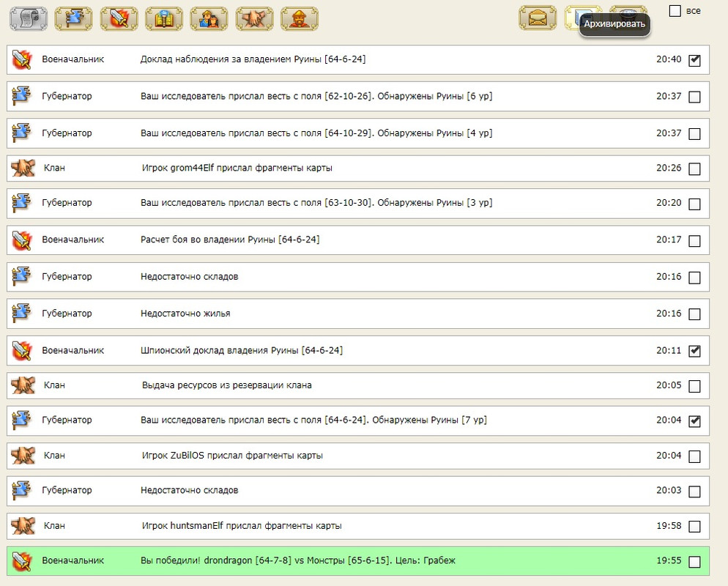Open message about Руины [7 ур] discovery
728x586 pixels.
(313, 420)
